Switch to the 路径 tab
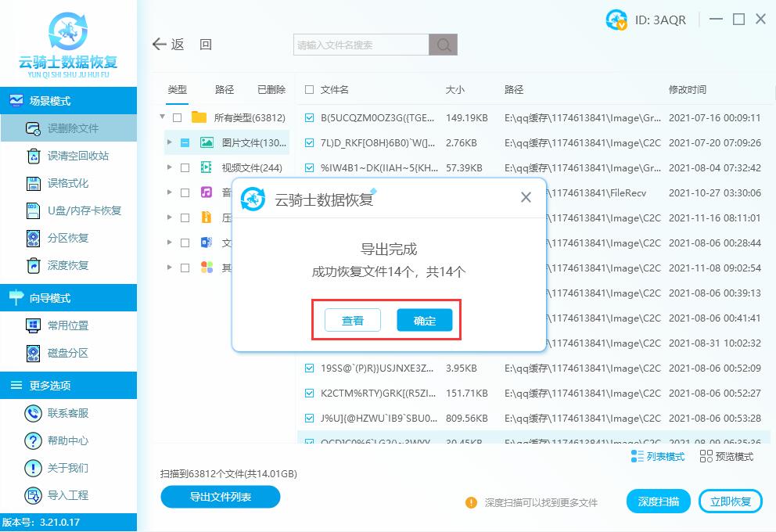Image resolution: width=776 pixels, height=532 pixels. (x=225, y=89)
